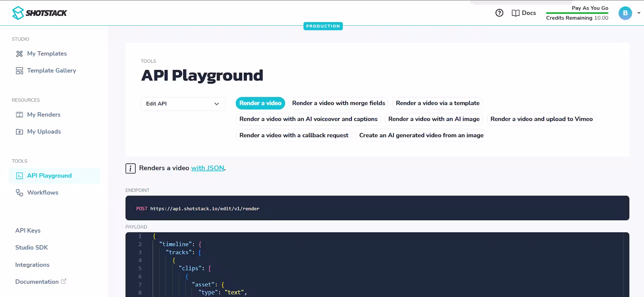Open the Edit API dropdown

click(183, 104)
